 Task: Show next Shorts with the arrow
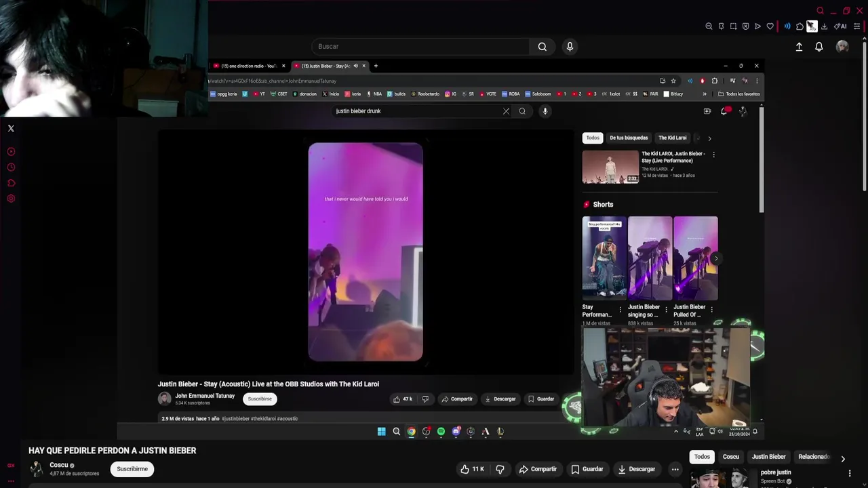coord(716,258)
